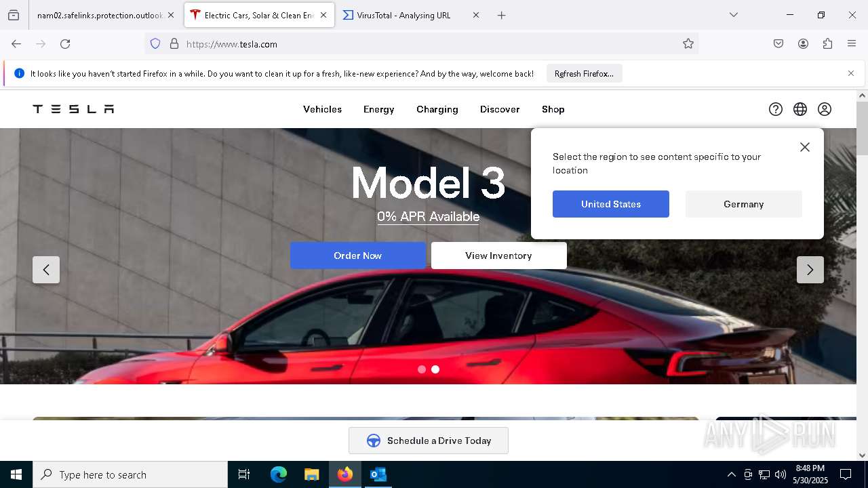Screen dimensions: 868x488
Task: Open File Explorer from the taskbar
Action: point(311,474)
